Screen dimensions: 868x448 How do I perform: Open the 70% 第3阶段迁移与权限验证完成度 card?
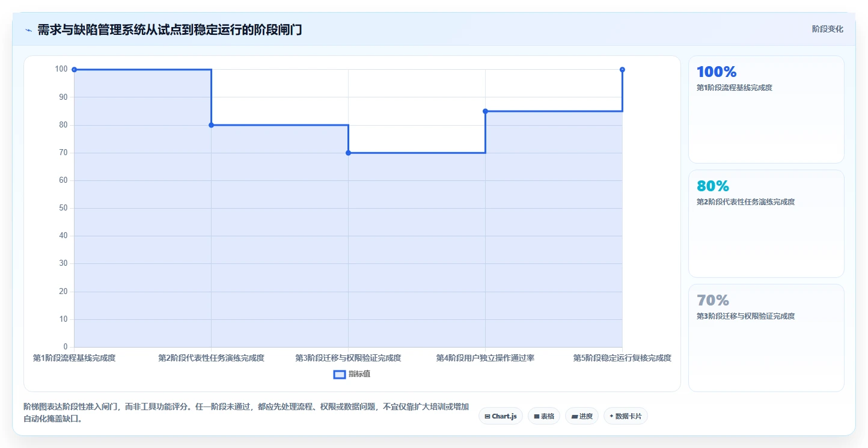tap(766, 338)
